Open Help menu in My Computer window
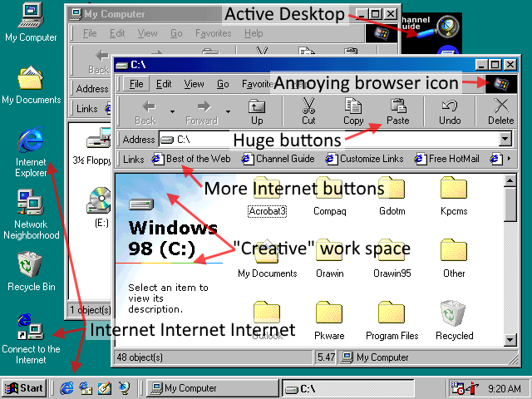The height and width of the screenshot is (399, 532). coord(254,33)
